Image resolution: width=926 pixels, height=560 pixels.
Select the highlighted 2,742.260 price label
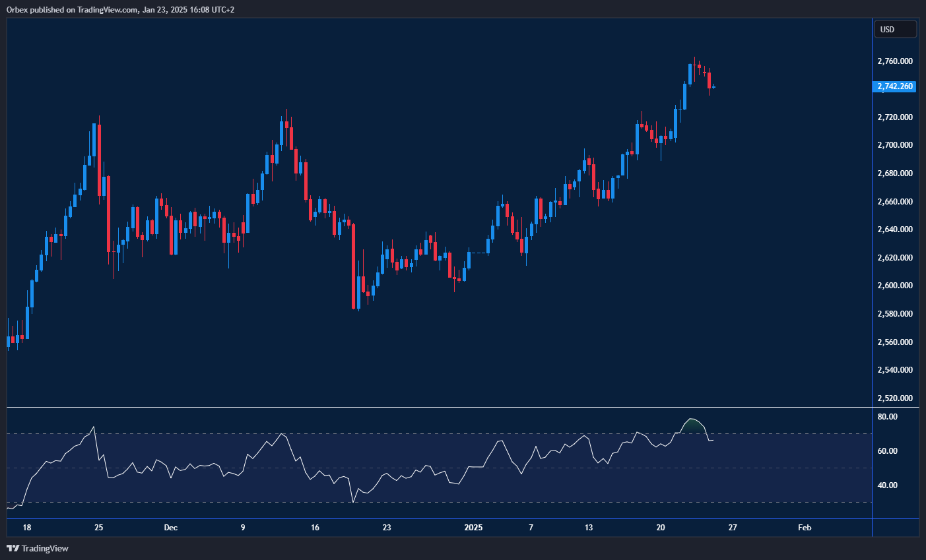pyautogui.click(x=894, y=86)
